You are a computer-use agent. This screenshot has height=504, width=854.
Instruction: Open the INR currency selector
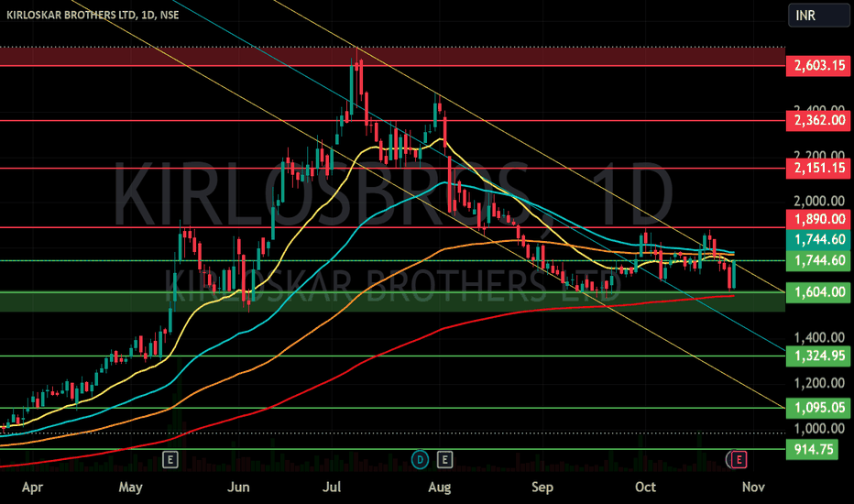[x=818, y=16]
